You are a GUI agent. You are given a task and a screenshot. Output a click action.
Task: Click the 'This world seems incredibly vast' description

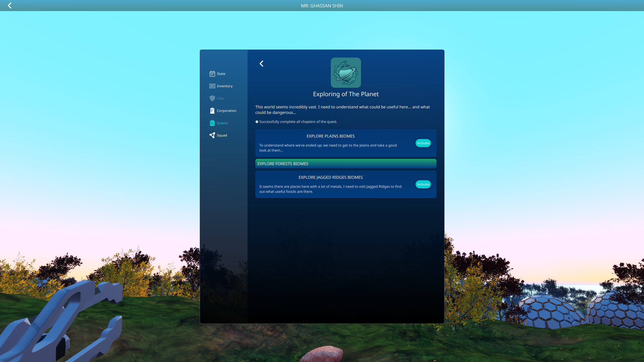pos(343,110)
